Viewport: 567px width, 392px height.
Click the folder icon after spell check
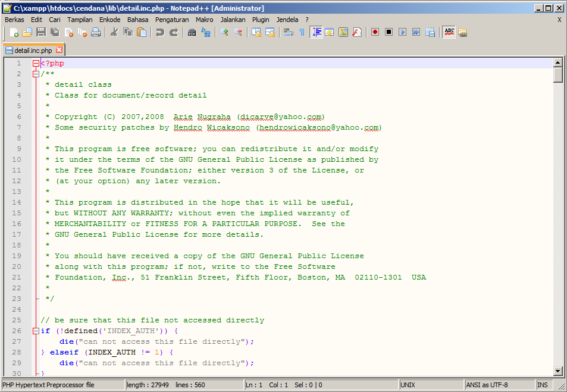pos(462,33)
